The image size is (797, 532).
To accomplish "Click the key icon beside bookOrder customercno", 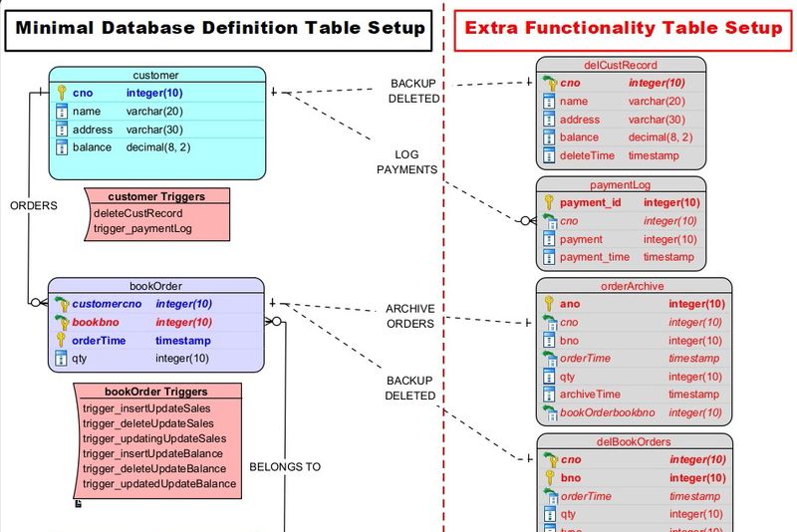I will click(61, 304).
